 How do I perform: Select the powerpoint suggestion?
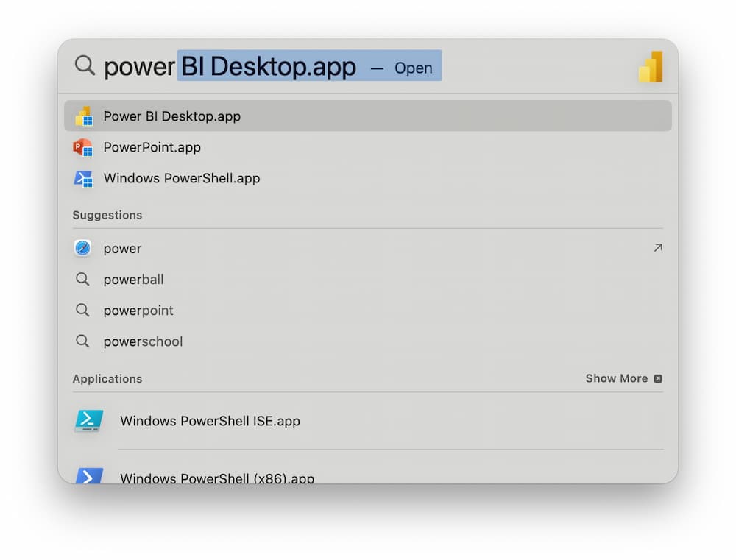tap(138, 310)
